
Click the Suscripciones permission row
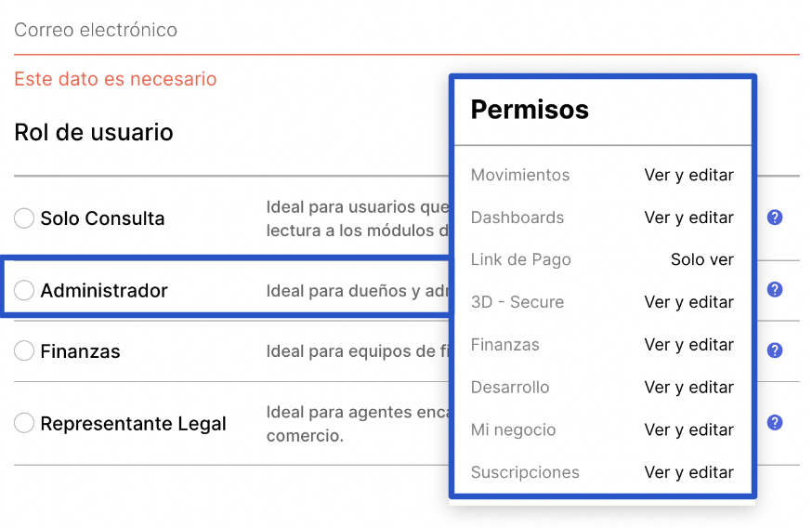(x=602, y=472)
